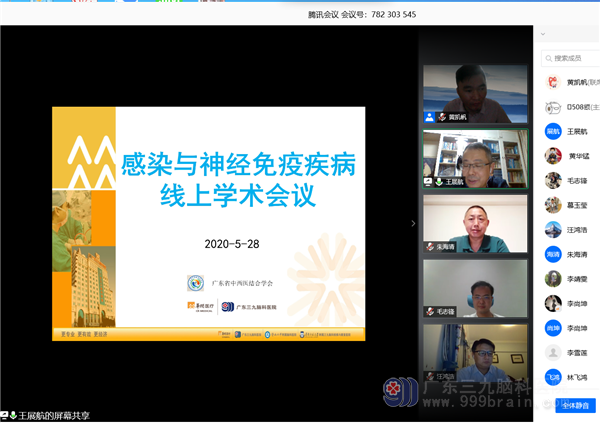Click 朱海清's blue avatar in the member list
600x423 pixels.
point(552,254)
